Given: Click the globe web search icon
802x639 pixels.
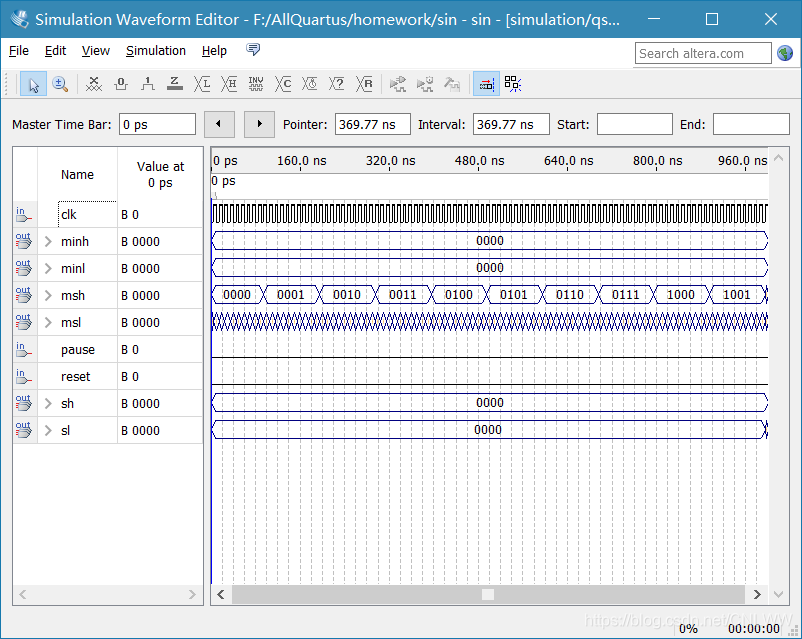Looking at the screenshot, I should [785, 53].
